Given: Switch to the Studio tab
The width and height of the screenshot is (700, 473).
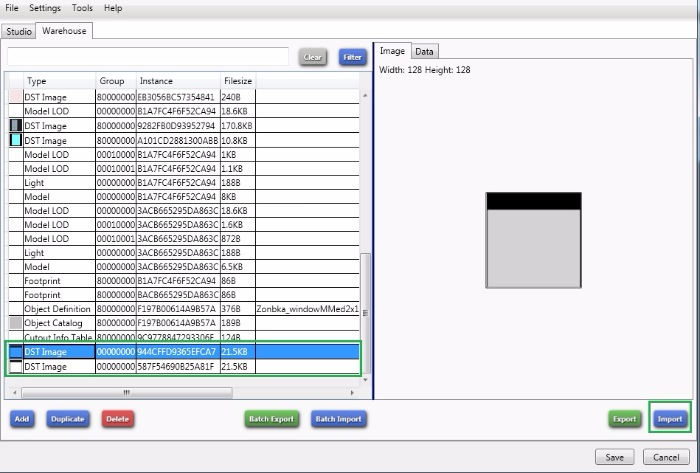Looking at the screenshot, I should click(18, 31).
